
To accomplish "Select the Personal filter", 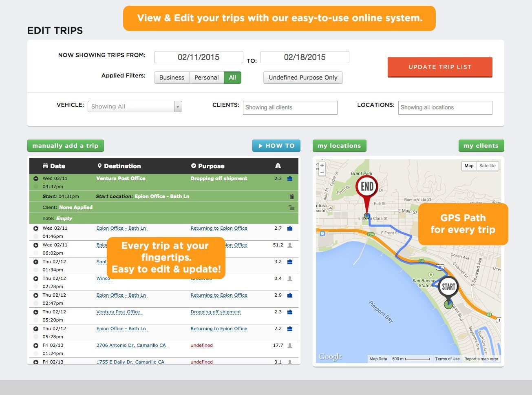I will tap(207, 78).
